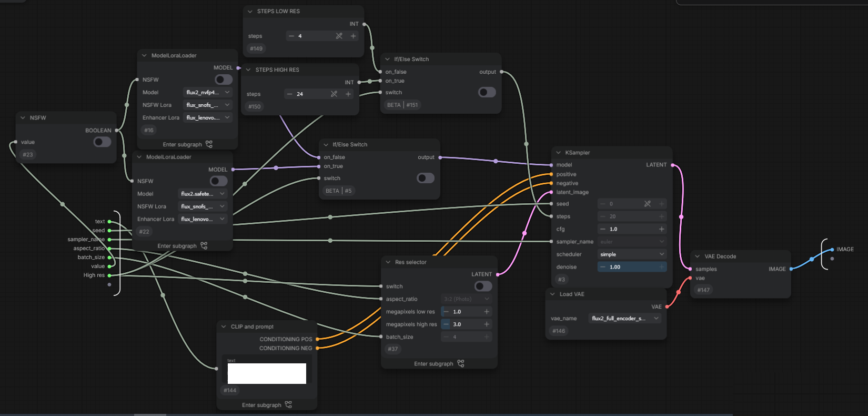
Task: Decrease steps in STEPS HIGH RES node
Action: (289, 94)
